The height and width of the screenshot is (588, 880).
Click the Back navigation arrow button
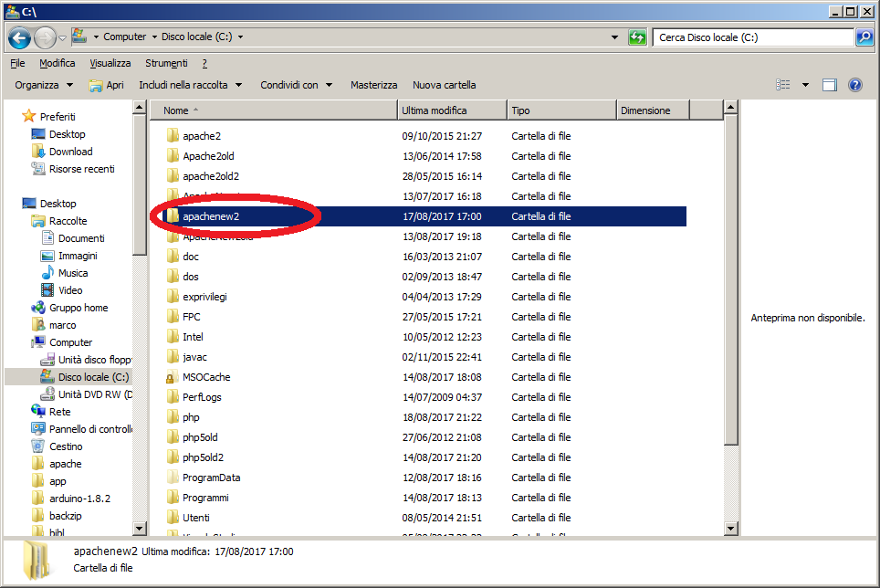click(19, 37)
